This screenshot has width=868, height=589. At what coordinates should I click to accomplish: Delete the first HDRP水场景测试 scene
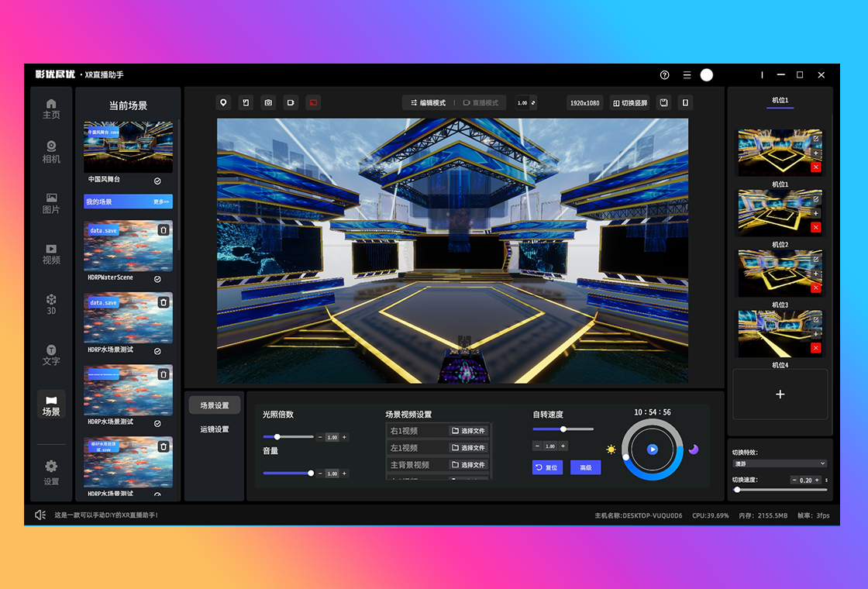tap(164, 301)
